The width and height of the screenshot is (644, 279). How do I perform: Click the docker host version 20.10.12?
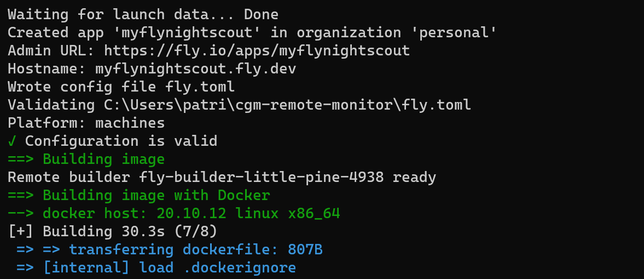click(192, 214)
